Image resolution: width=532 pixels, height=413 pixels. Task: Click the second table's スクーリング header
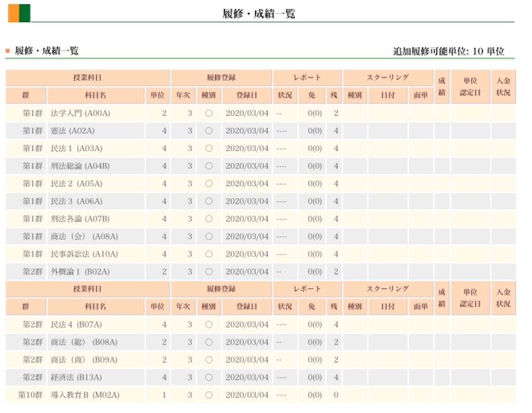(388, 289)
